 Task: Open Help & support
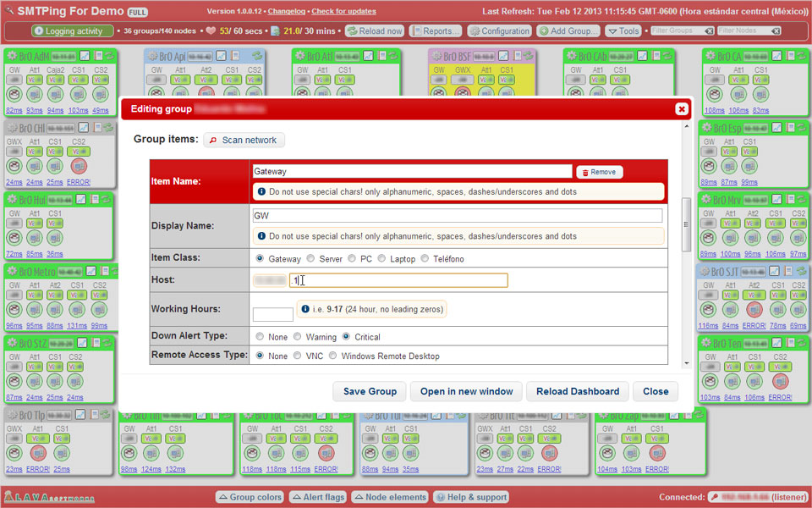(471, 497)
